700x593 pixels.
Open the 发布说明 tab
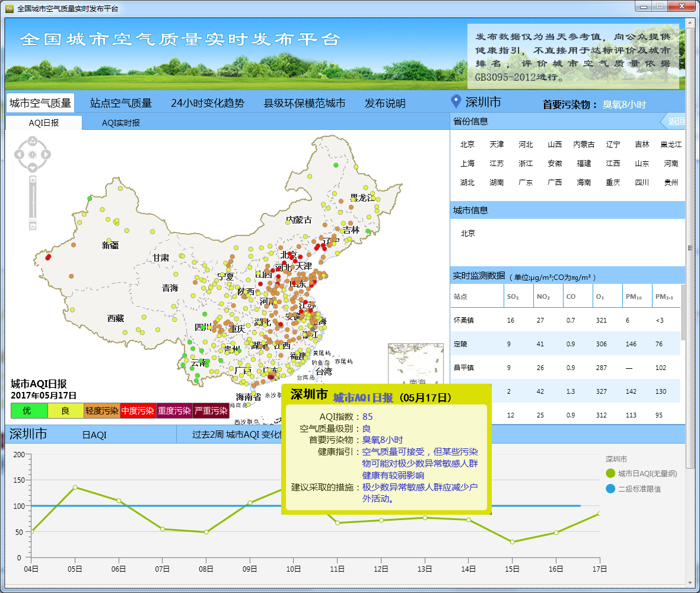[385, 103]
